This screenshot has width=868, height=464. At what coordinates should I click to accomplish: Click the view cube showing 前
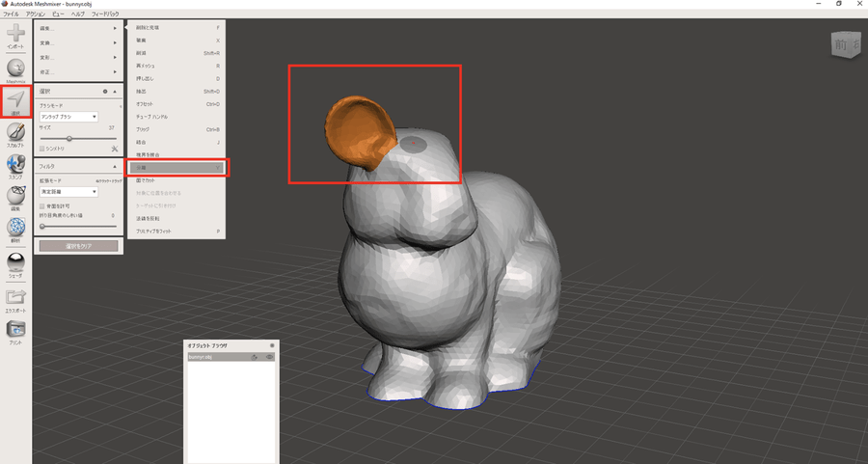coord(846,44)
